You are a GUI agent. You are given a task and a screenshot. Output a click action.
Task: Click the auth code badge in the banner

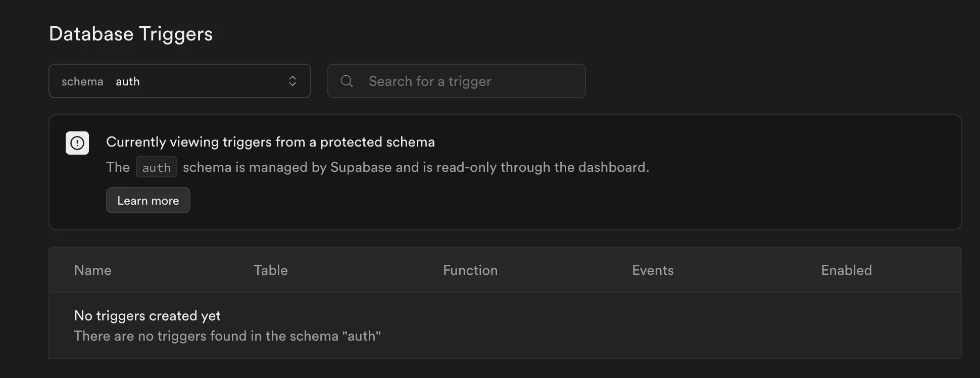(156, 167)
